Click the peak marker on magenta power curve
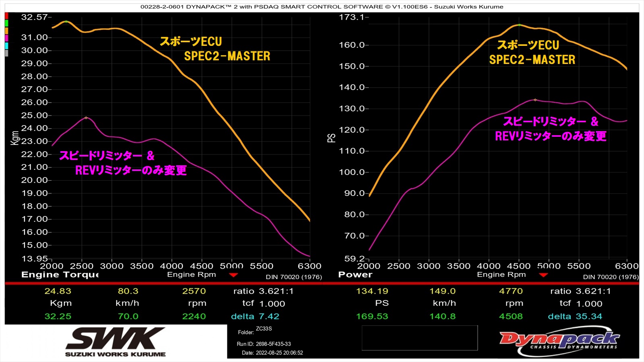644x362 pixels. pos(535,100)
